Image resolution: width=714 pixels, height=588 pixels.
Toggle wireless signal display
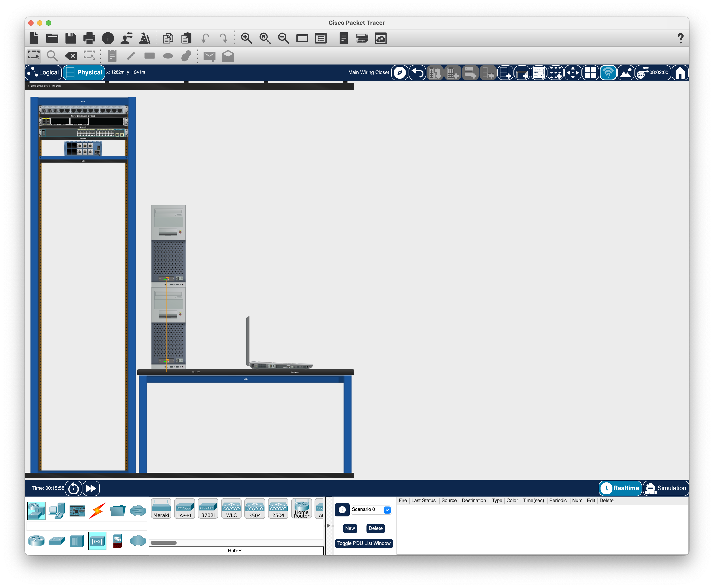pos(608,72)
